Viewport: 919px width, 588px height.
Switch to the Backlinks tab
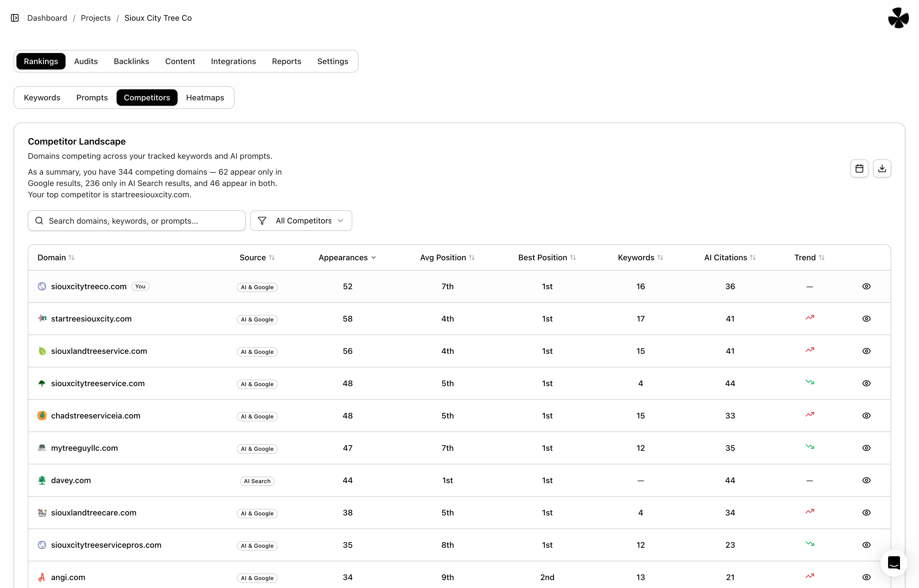click(131, 61)
